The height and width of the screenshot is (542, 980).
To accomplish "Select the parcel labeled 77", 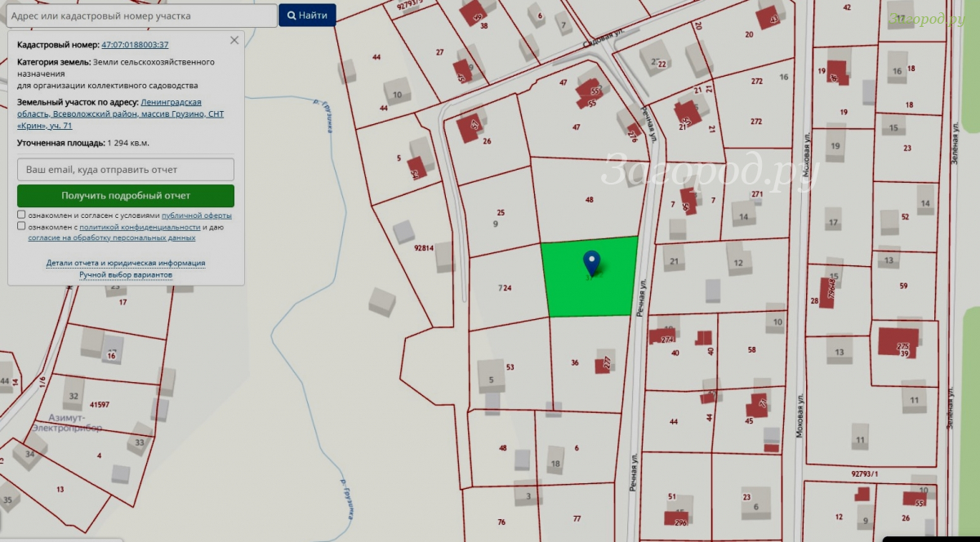I will click(x=577, y=518).
